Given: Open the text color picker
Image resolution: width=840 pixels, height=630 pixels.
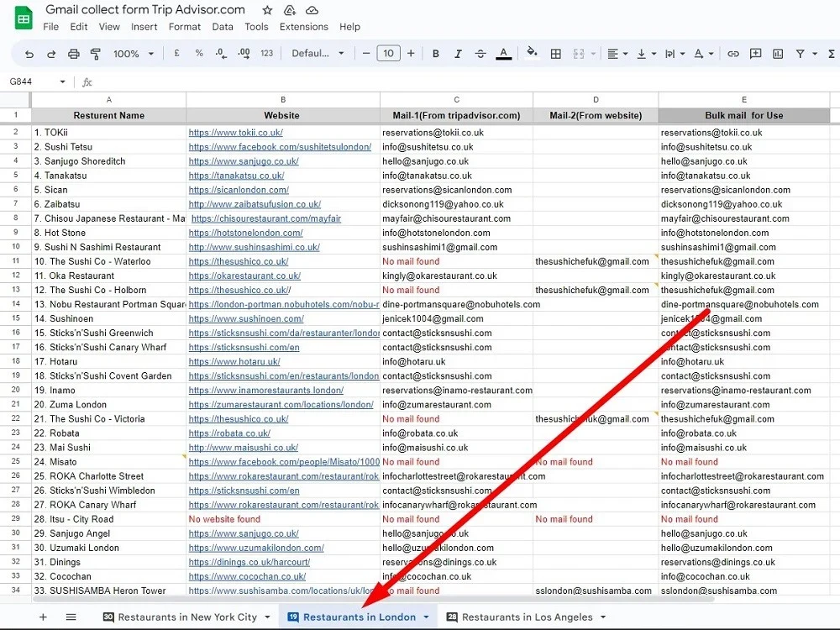Looking at the screenshot, I should (x=503, y=52).
